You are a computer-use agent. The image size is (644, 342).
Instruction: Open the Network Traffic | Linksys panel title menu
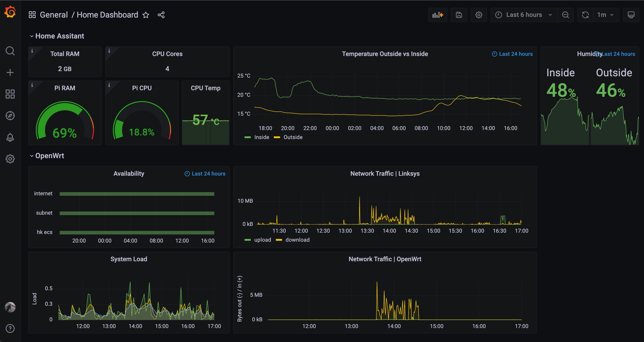pyautogui.click(x=385, y=173)
